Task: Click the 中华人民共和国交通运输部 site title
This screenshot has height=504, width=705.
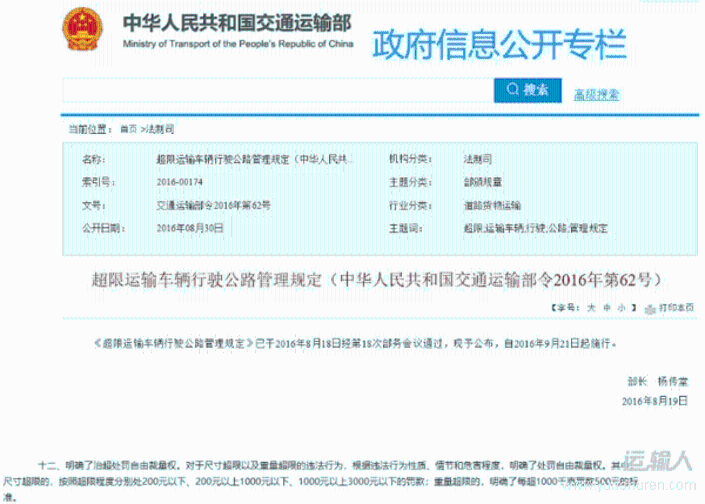Action: click(x=237, y=23)
